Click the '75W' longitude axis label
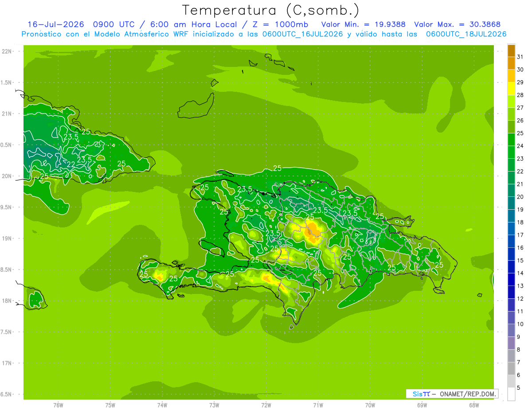The height and width of the screenshot is (411, 532). [110, 405]
